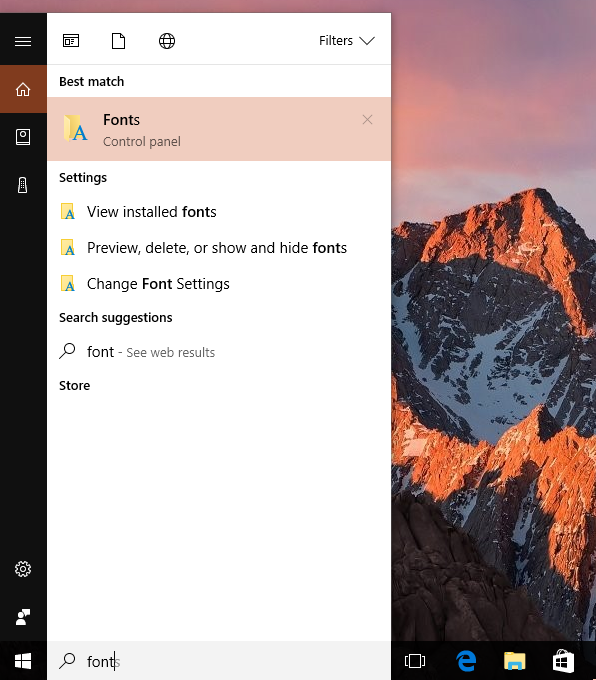Open File Explorer from taskbar
The height and width of the screenshot is (680, 596).
click(x=515, y=661)
